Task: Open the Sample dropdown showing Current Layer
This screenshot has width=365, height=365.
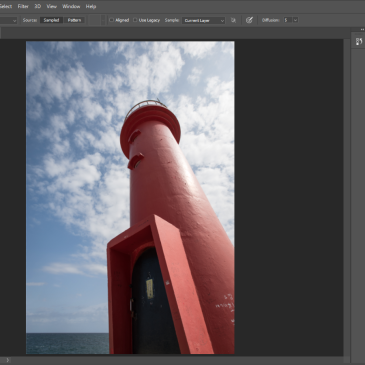Action: click(203, 20)
